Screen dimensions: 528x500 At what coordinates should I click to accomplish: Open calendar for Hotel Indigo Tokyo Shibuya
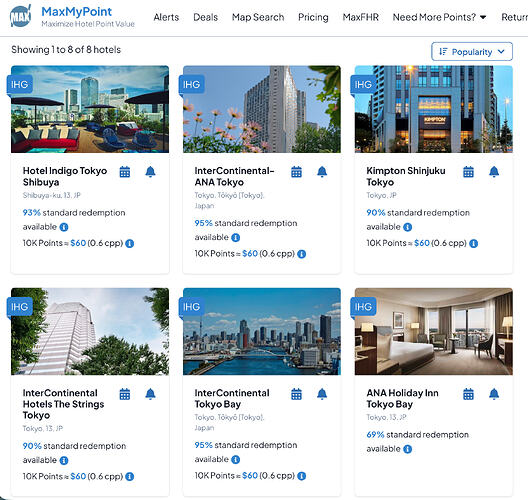pos(125,172)
